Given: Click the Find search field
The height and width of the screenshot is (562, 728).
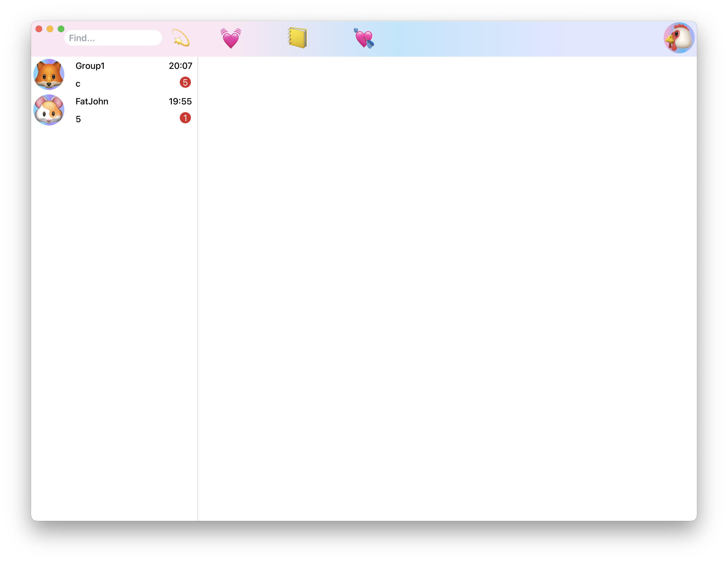Looking at the screenshot, I should [x=113, y=38].
